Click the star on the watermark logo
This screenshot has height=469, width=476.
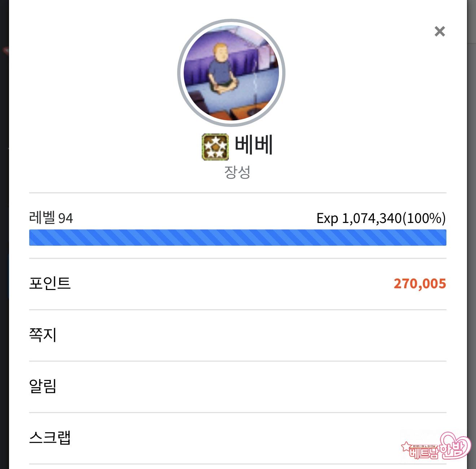(406, 447)
